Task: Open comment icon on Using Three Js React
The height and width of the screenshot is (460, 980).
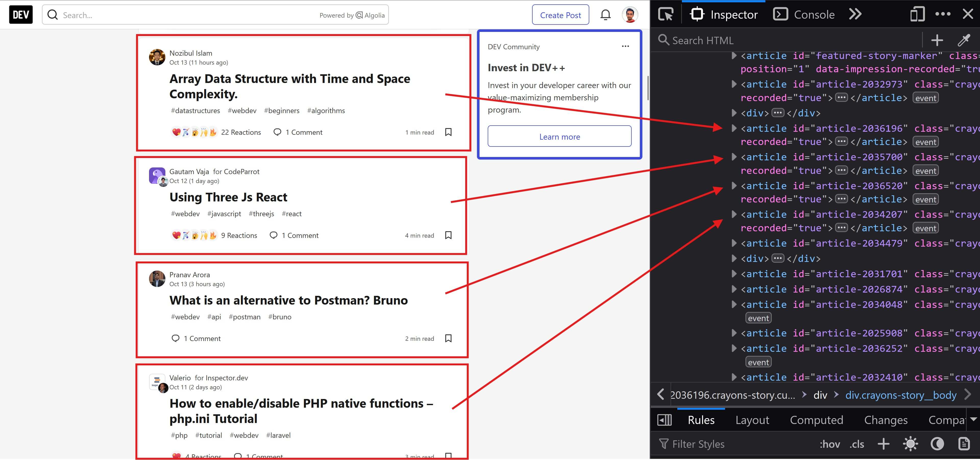Action: (273, 235)
